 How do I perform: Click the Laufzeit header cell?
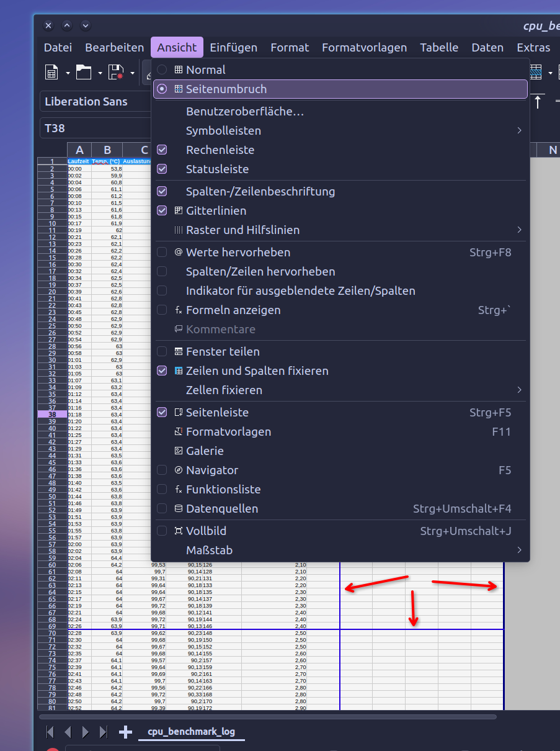[x=79, y=161]
